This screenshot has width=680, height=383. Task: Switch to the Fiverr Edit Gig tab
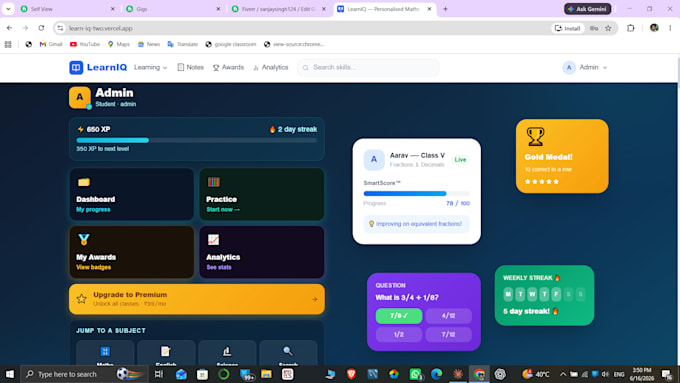tap(278, 9)
